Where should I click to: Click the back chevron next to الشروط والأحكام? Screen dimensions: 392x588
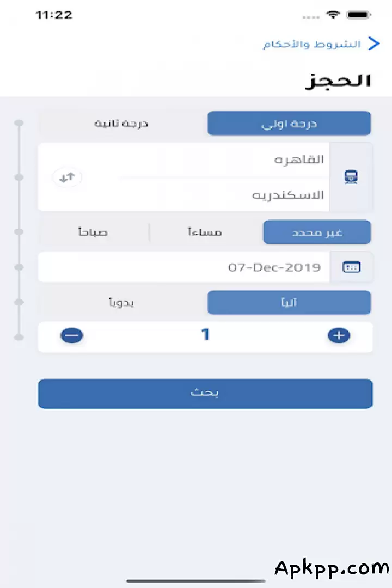click(x=374, y=44)
